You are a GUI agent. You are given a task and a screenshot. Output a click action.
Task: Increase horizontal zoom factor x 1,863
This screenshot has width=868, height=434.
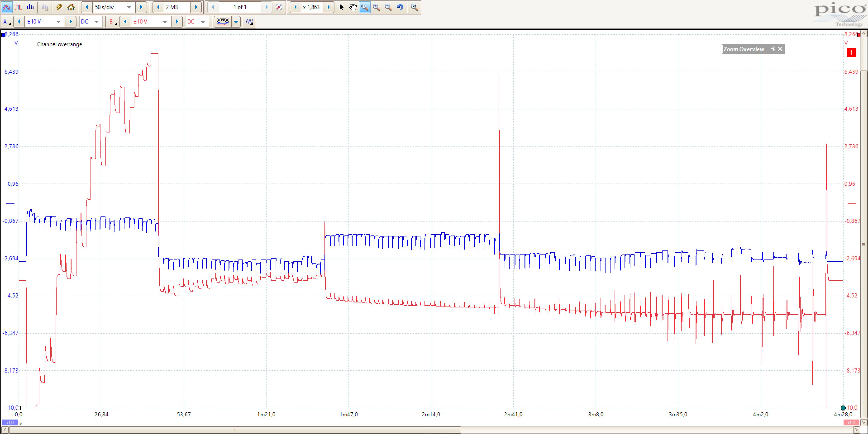(329, 7)
